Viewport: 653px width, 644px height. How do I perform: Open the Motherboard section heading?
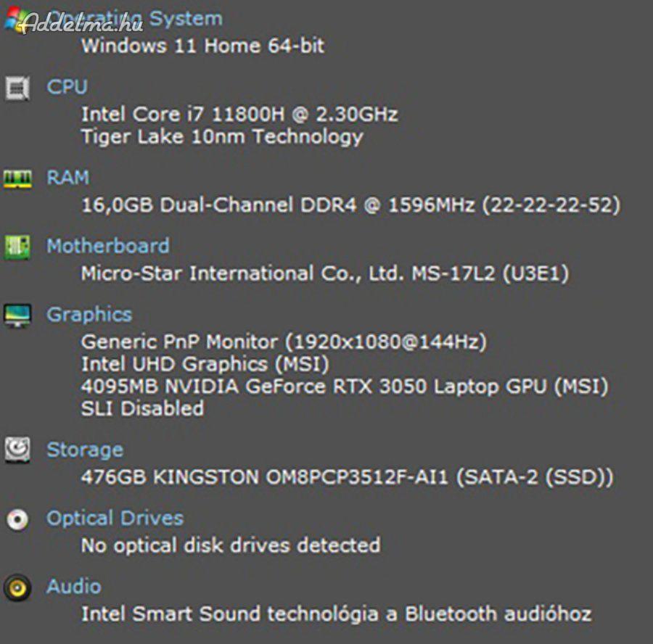coord(108,246)
